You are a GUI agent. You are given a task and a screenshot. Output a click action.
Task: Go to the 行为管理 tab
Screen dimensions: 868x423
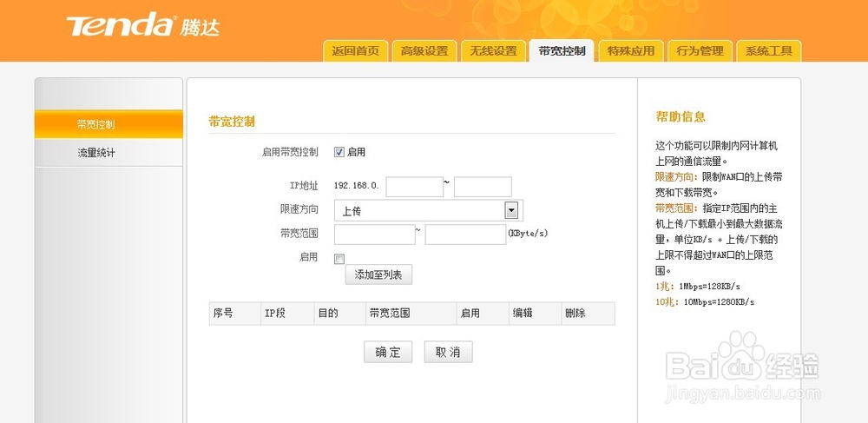point(700,51)
